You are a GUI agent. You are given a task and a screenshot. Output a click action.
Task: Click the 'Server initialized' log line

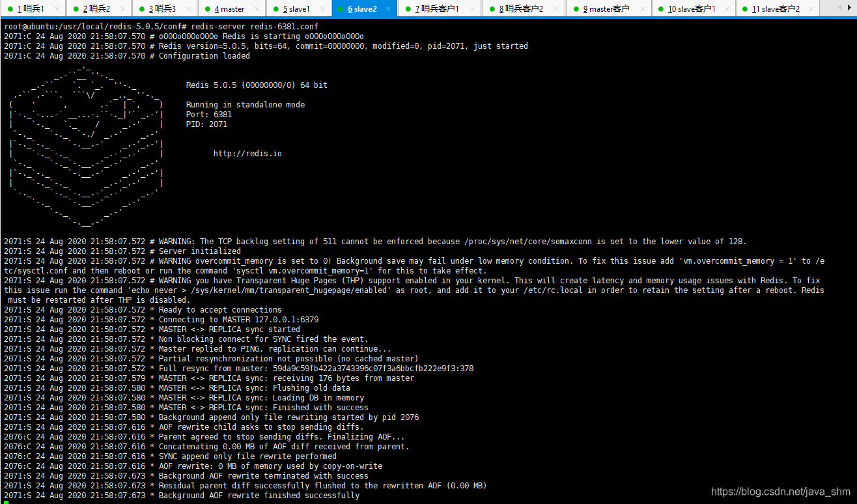(122, 251)
